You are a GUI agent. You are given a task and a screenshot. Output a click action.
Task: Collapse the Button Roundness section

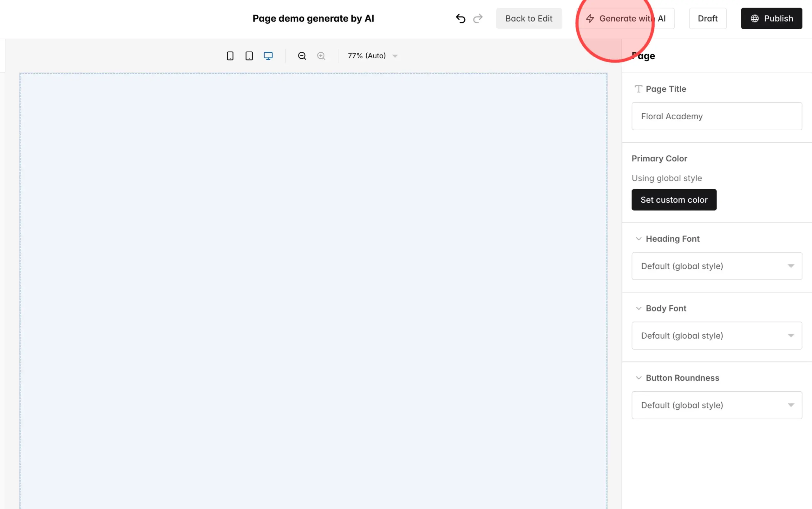[638, 378]
